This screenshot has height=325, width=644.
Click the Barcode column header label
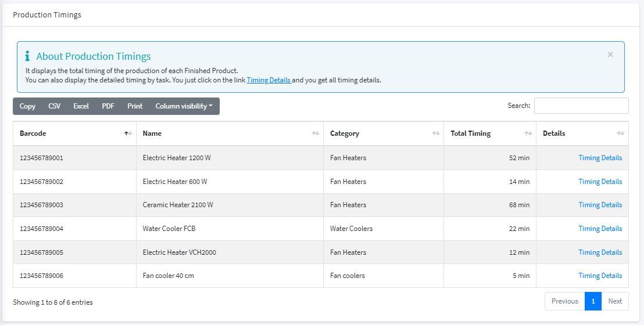(33, 133)
